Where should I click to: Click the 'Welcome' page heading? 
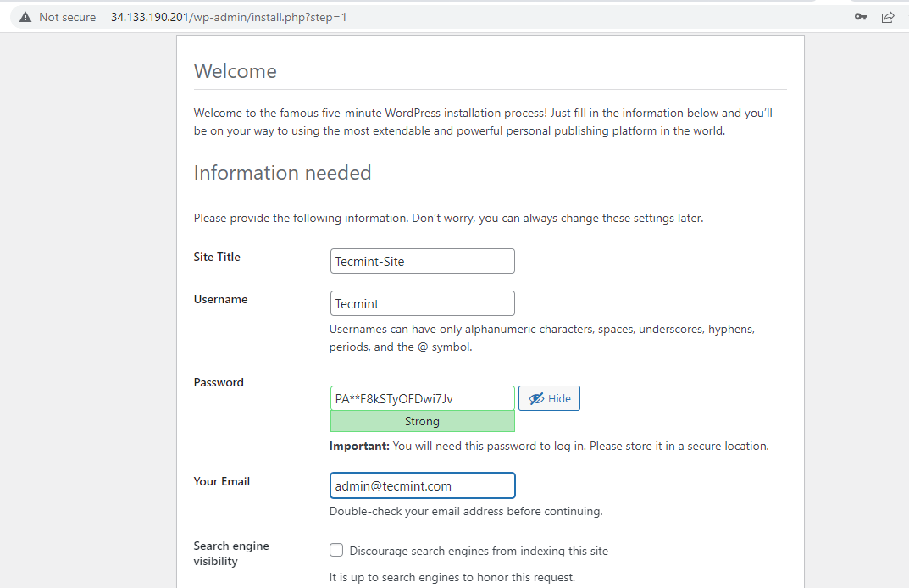point(236,71)
